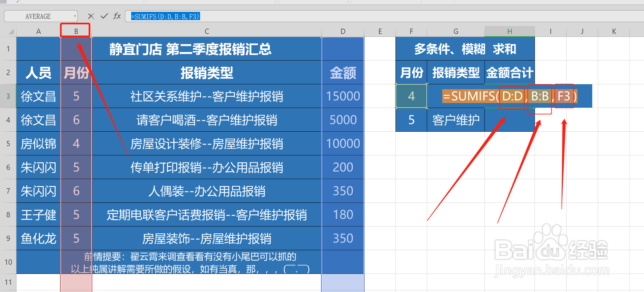644x292 pixels.
Task: Click cell F3 containing month 4
Action: tap(411, 96)
